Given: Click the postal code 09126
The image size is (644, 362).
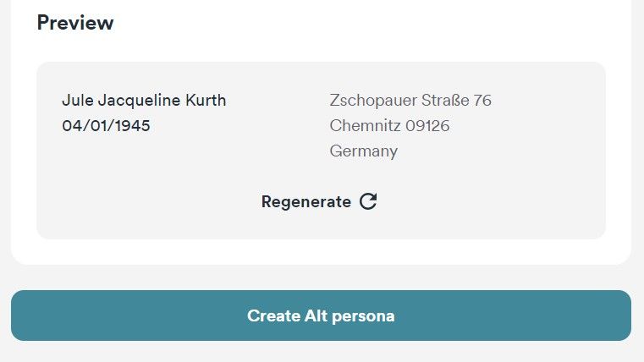Looking at the screenshot, I should tap(427, 126).
